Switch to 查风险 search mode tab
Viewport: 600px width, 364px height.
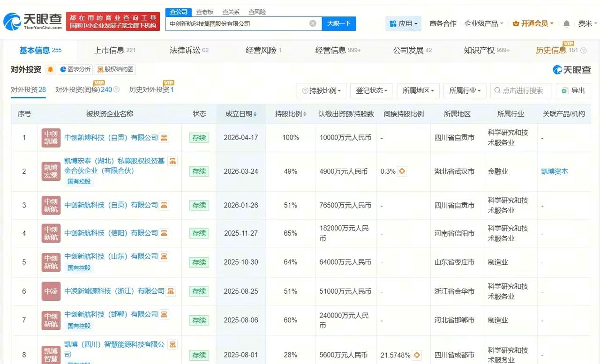click(x=257, y=12)
